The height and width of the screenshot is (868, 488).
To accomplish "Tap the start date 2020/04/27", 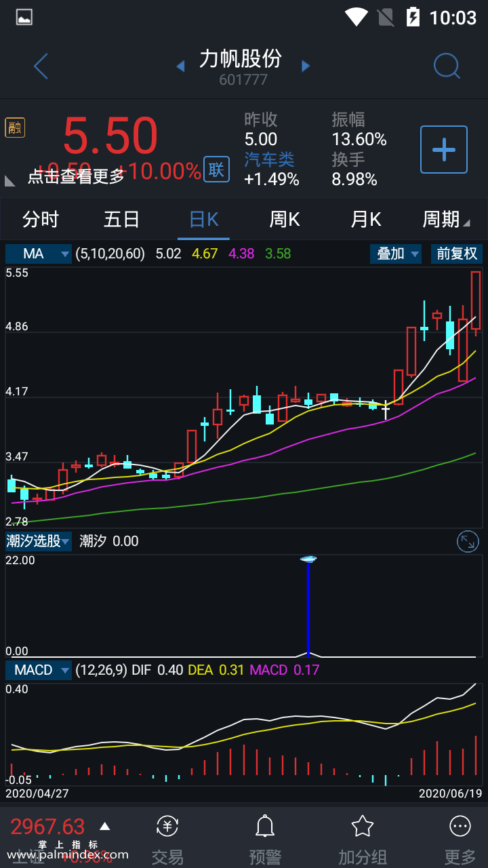I will pos(37,793).
